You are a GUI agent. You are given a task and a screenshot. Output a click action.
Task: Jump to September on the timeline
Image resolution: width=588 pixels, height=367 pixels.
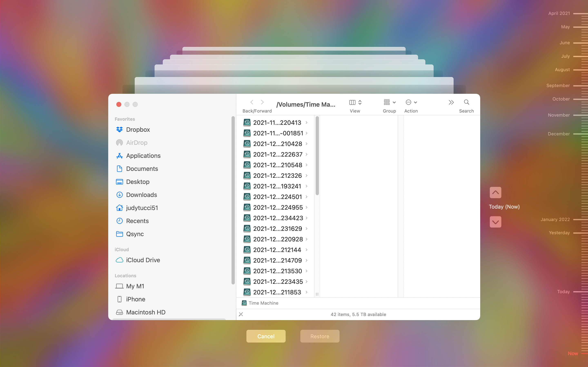pos(558,85)
